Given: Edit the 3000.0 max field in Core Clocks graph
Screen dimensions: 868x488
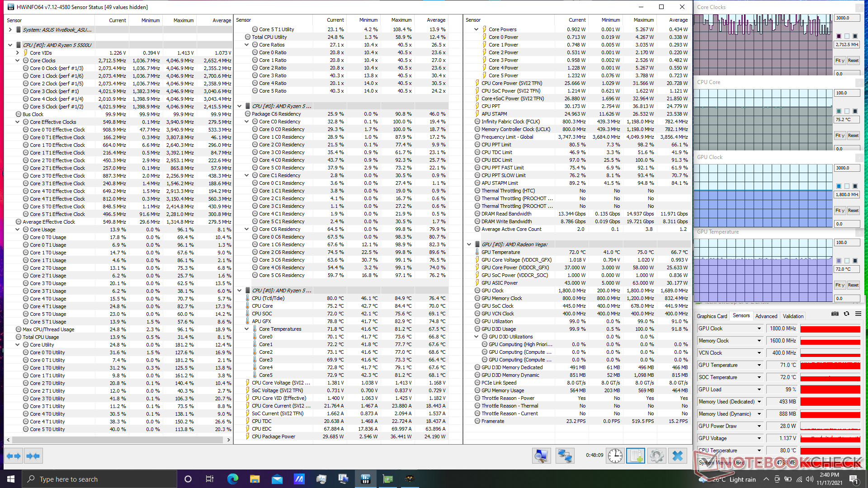Looking at the screenshot, I should [846, 18].
